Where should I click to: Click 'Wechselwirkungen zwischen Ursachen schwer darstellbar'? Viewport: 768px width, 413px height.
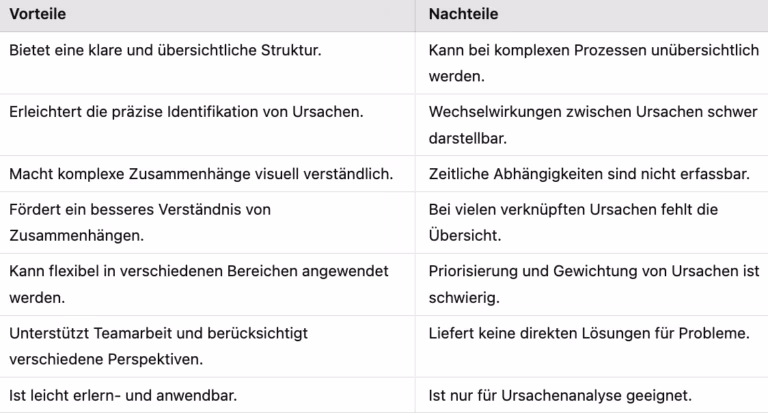pyautogui.click(x=593, y=125)
